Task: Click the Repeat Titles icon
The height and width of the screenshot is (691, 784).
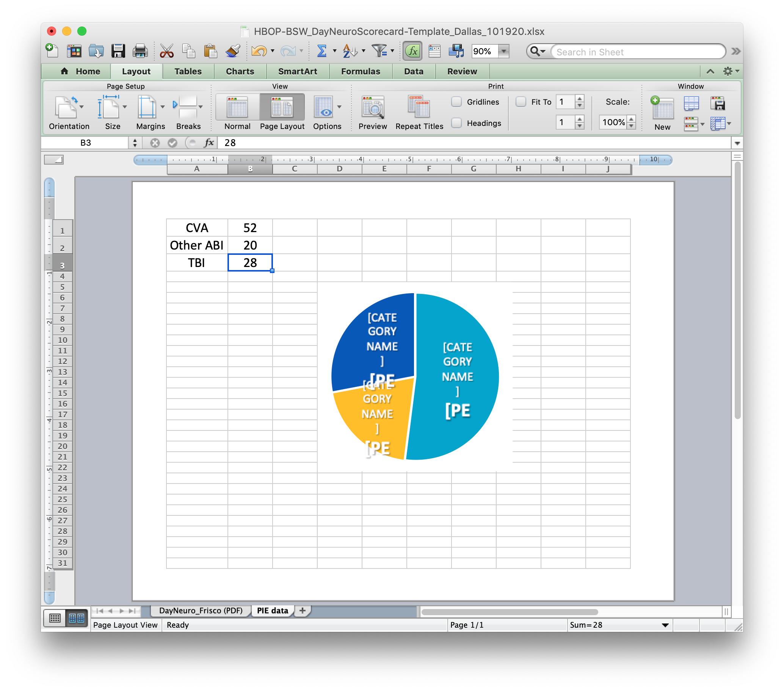Action: tap(419, 107)
